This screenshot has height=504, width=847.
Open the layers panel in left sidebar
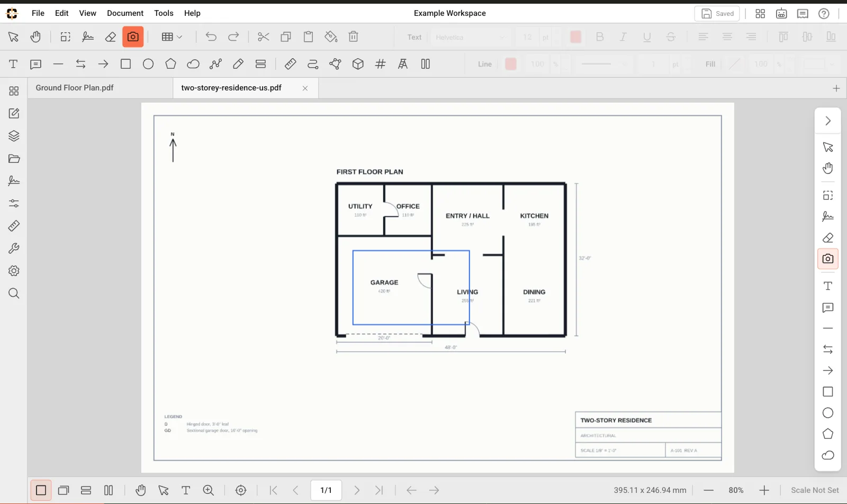click(14, 136)
